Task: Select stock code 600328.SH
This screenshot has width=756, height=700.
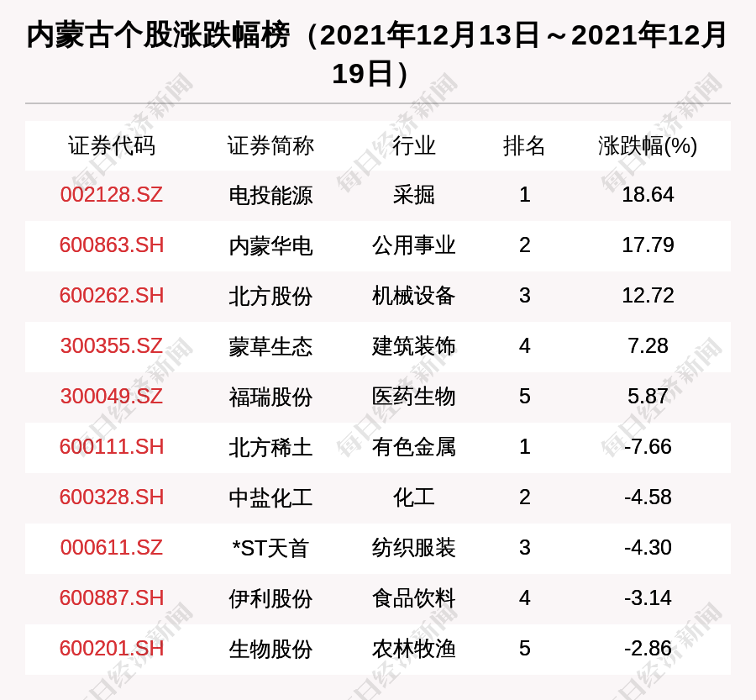Action: [112, 497]
